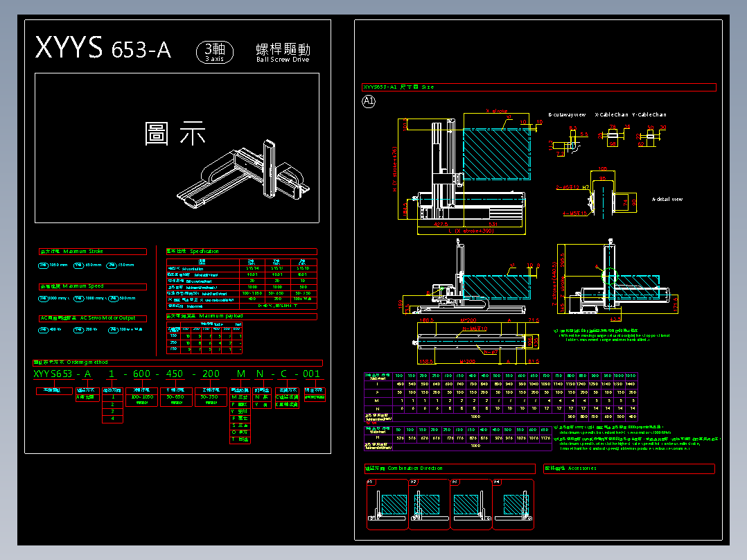747x560 pixels.
Task: Click the "L (X stroke+390)" dimension text
Action: (x=471, y=231)
